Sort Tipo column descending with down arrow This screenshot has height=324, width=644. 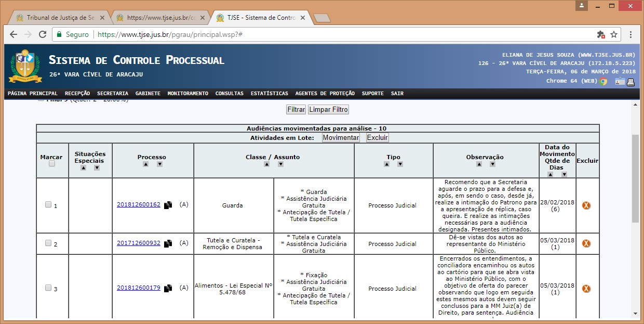tap(400, 164)
